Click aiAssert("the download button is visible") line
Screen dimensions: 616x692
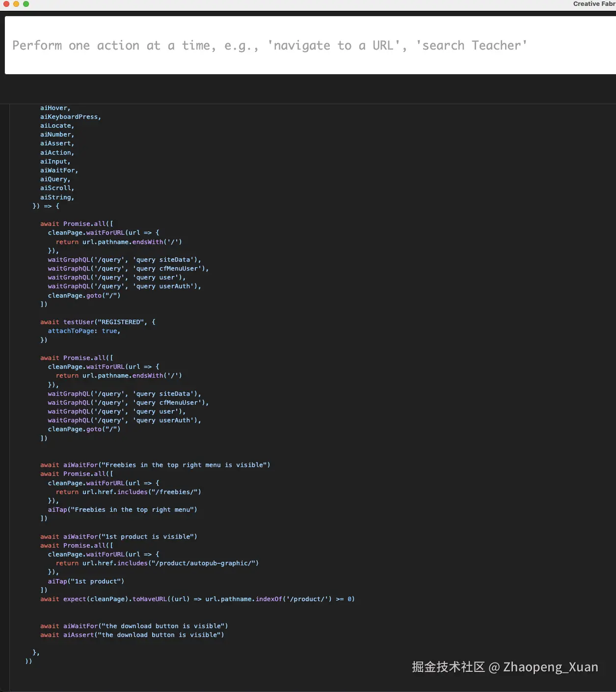pos(132,635)
